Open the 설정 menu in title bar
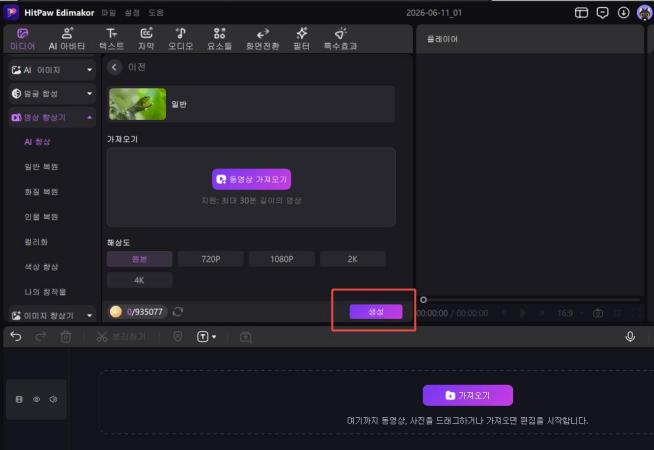This screenshot has width=654, height=450. 132,13
